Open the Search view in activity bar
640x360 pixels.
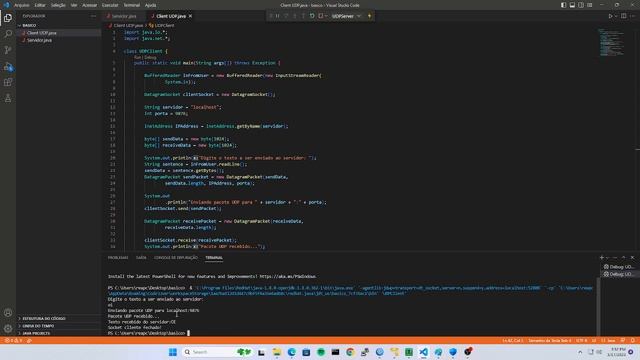8,34
